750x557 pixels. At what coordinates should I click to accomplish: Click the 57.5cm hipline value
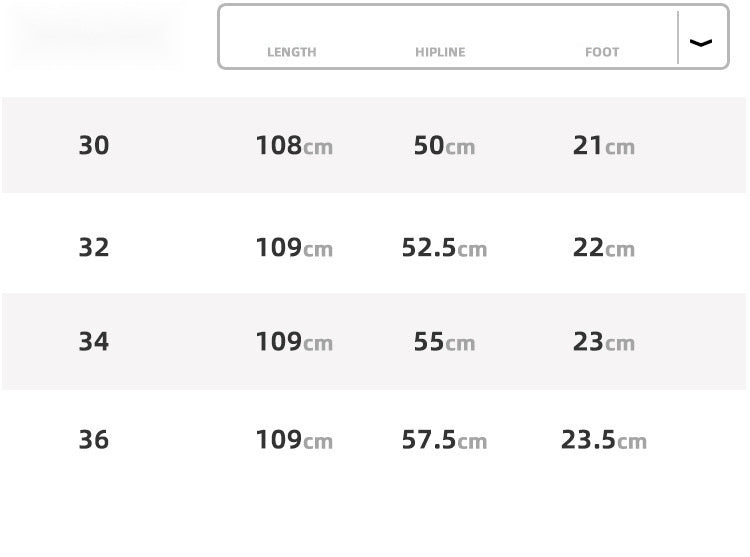click(x=444, y=439)
